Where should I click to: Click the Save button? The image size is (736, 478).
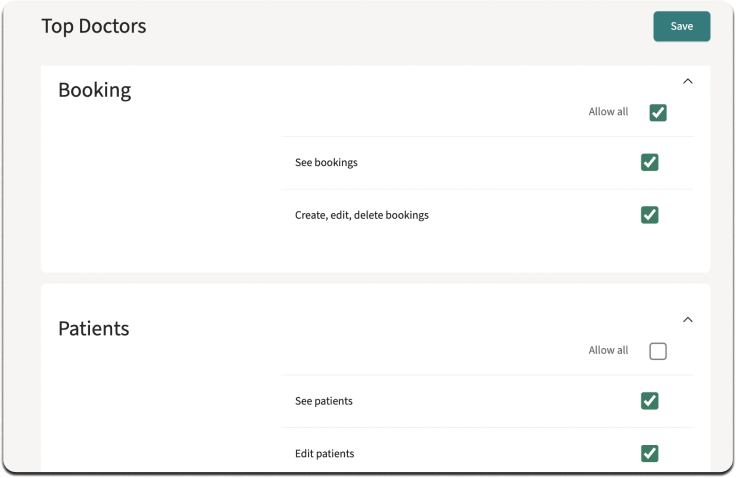coord(682,26)
